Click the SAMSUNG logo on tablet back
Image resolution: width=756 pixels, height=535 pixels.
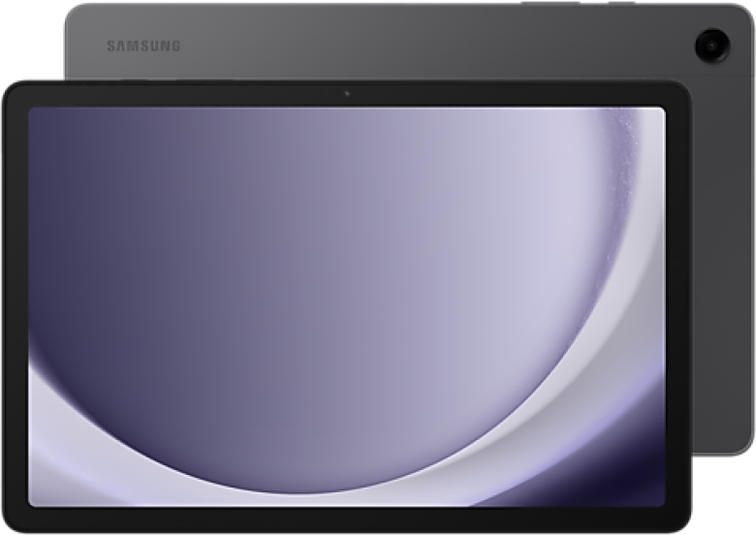coord(143,46)
